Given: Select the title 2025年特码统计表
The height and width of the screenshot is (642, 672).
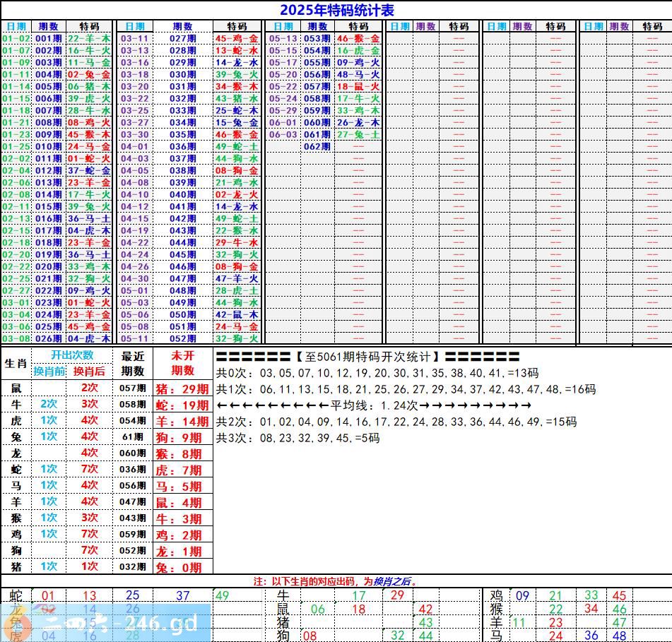Looking at the screenshot, I should click(336, 10).
